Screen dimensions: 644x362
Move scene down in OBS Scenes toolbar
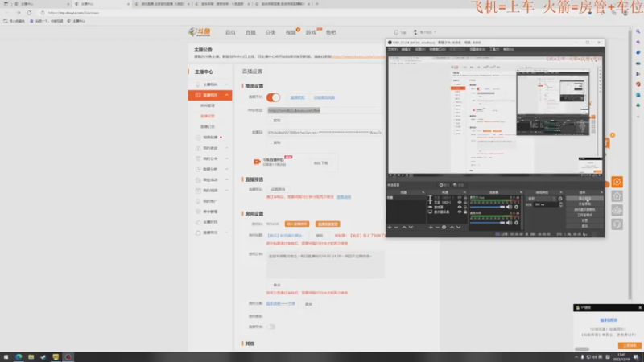411,227
